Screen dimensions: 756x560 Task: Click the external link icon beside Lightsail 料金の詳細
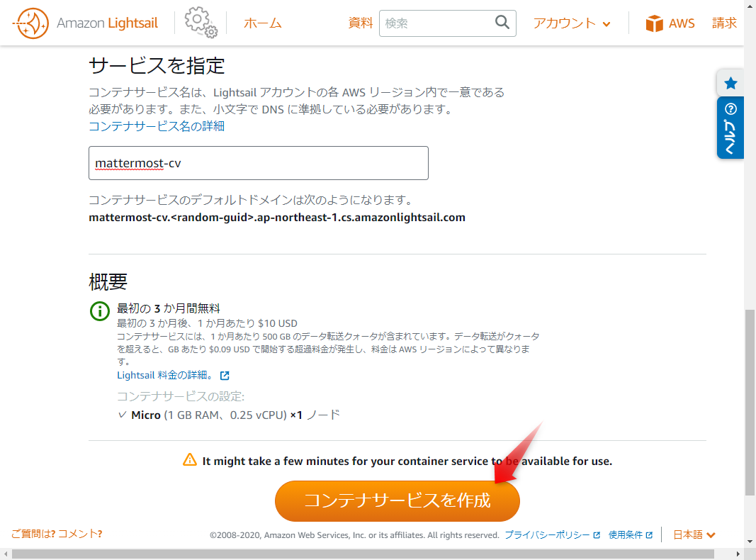225,375
